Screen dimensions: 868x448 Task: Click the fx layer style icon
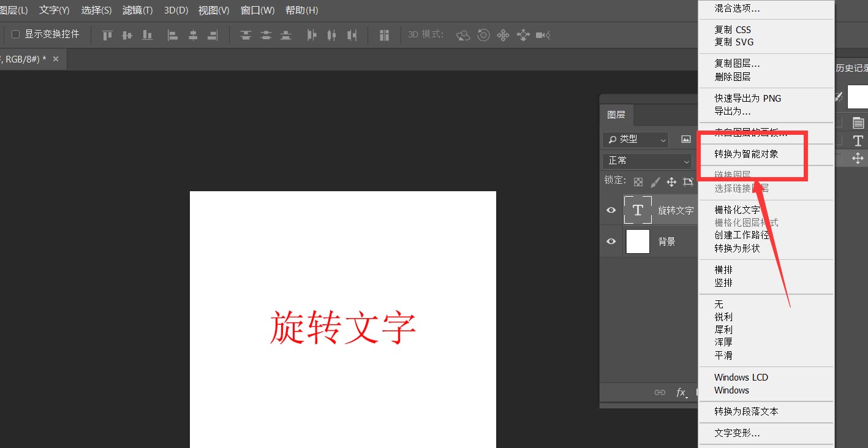coord(682,393)
